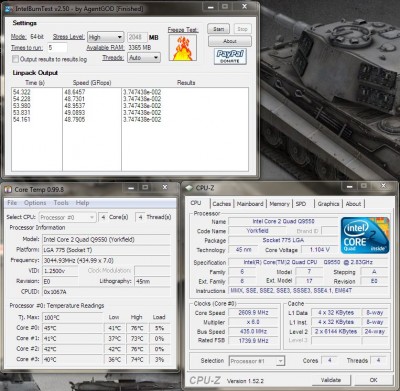Open the CPU-Z Selection Processor #1 dropdown
400x391 pixels.
coord(257,361)
